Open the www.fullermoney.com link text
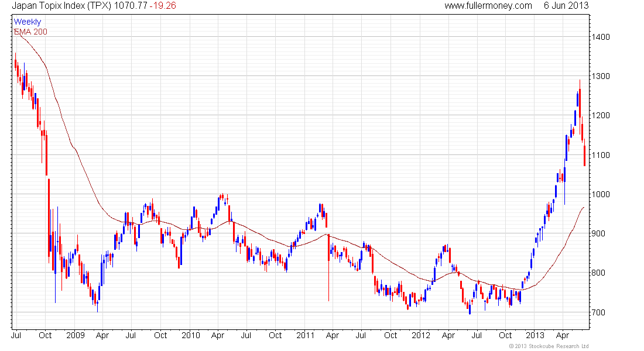Image resolution: width=644 pixels, height=351 pixels. pyautogui.click(x=488, y=6)
